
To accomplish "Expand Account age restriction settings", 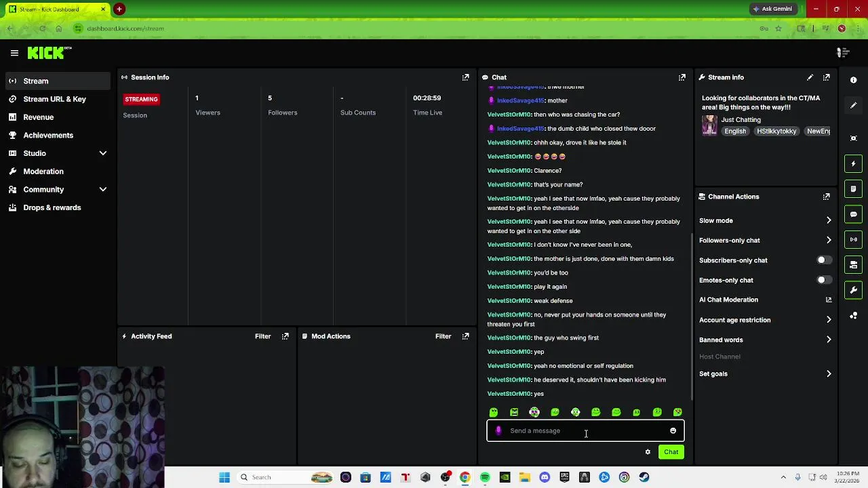I will [828, 320].
